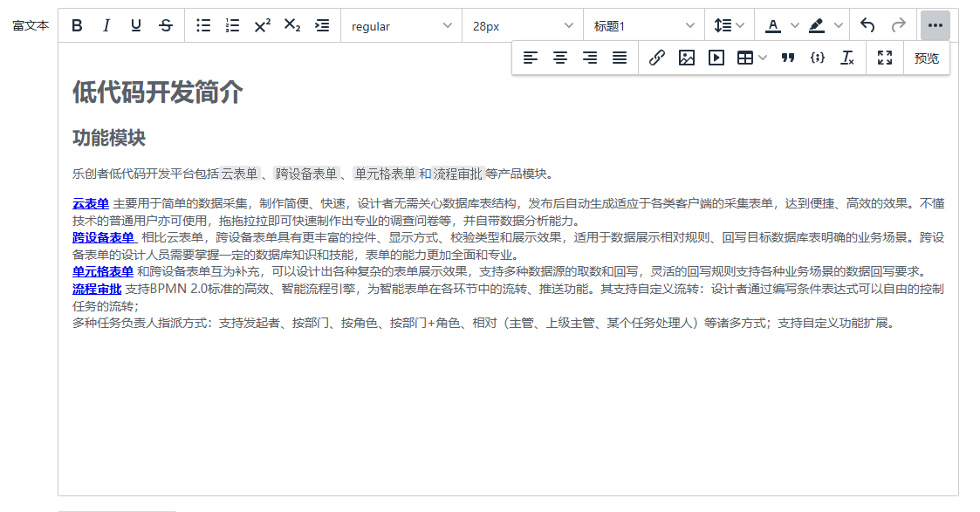Insert a bulleted list

tap(203, 26)
